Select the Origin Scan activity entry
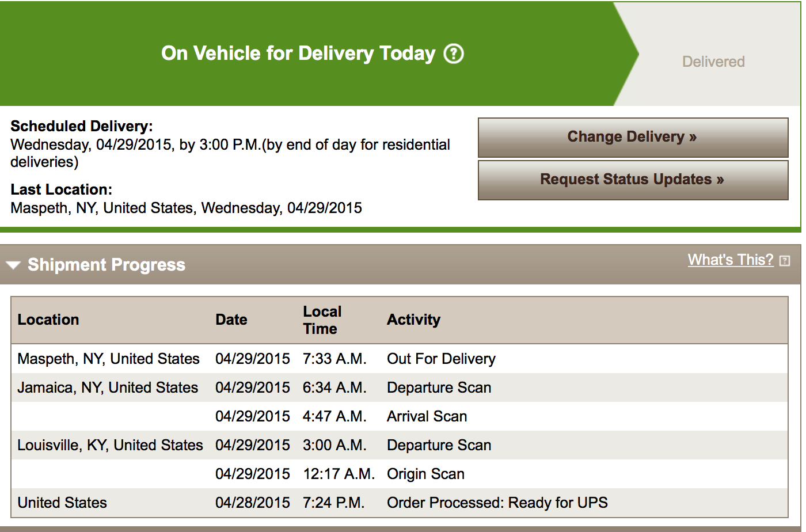This screenshot has width=806, height=532. coord(425,474)
